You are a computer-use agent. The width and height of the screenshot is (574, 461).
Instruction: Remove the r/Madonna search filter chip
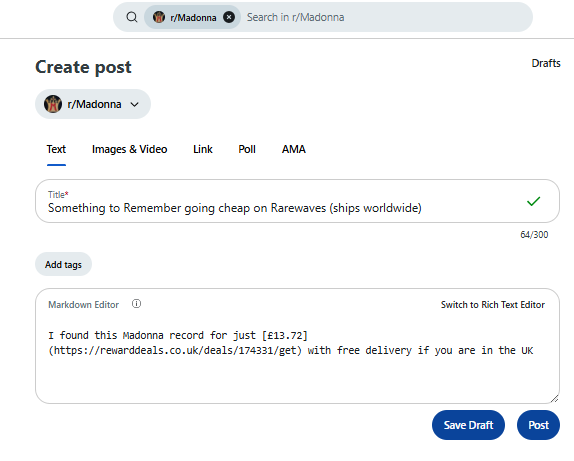(x=229, y=17)
